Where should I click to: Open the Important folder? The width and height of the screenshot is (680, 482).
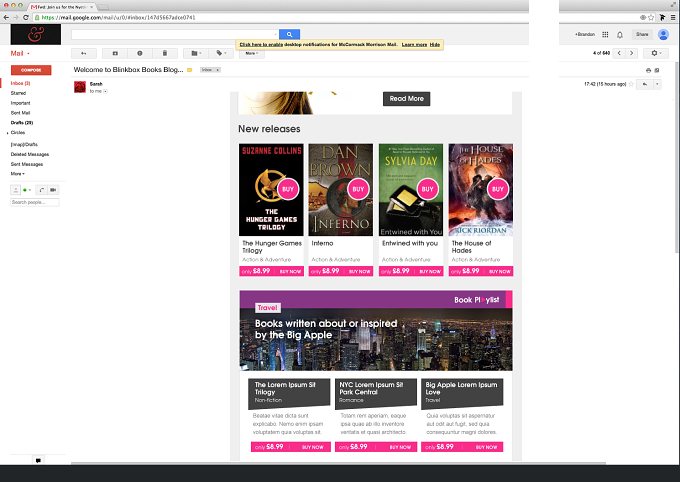point(20,103)
